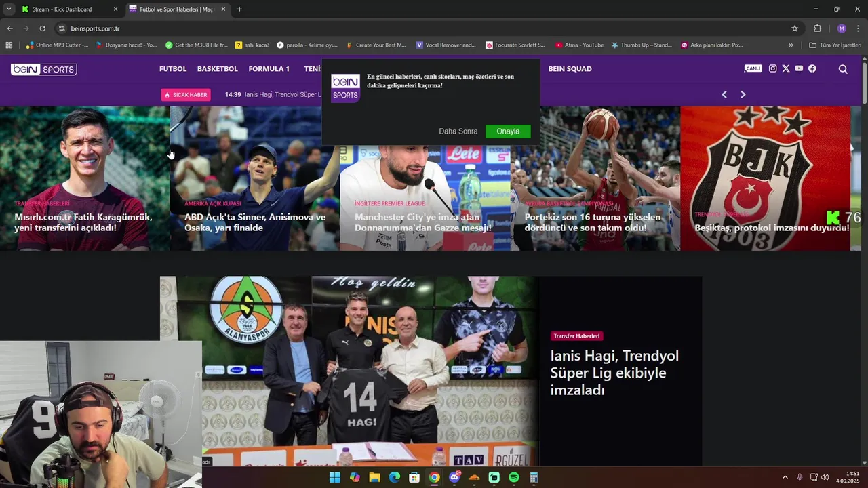This screenshot has height=488, width=868.
Task: Show previous breaking news with left arrow
Action: click(x=724, y=94)
